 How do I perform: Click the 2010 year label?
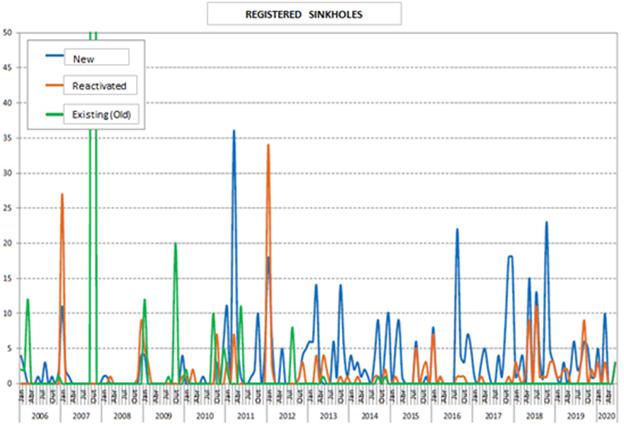pyautogui.click(x=205, y=416)
